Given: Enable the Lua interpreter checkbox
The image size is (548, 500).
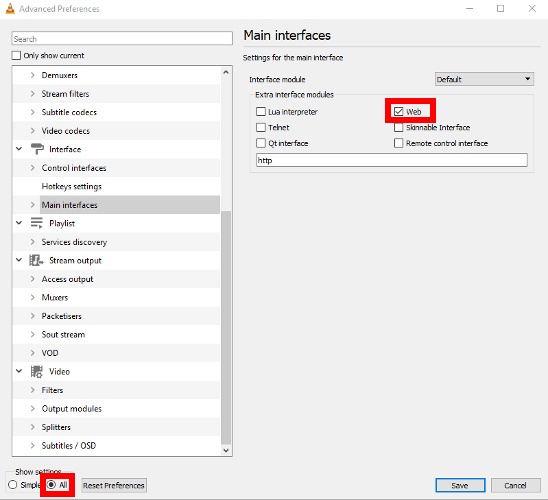Looking at the screenshot, I should [x=261, y=112].
